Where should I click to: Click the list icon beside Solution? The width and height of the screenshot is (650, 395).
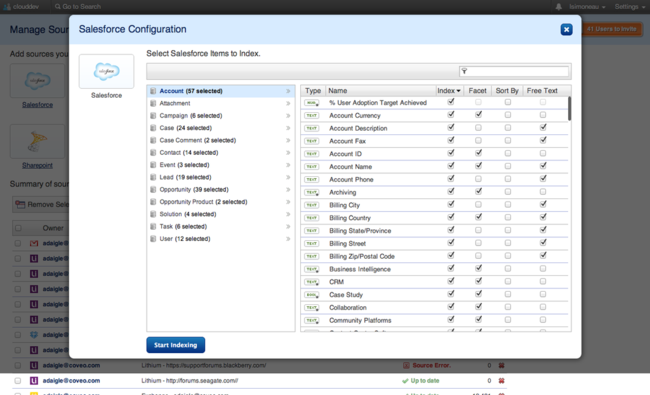(x=153, y=214)
